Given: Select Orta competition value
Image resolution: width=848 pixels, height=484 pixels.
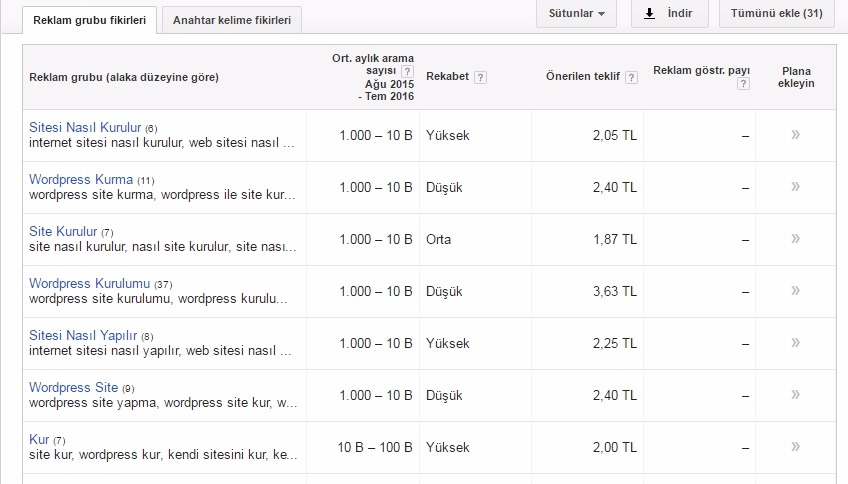Looking at the screenshot, I should (x=439, y=239).
